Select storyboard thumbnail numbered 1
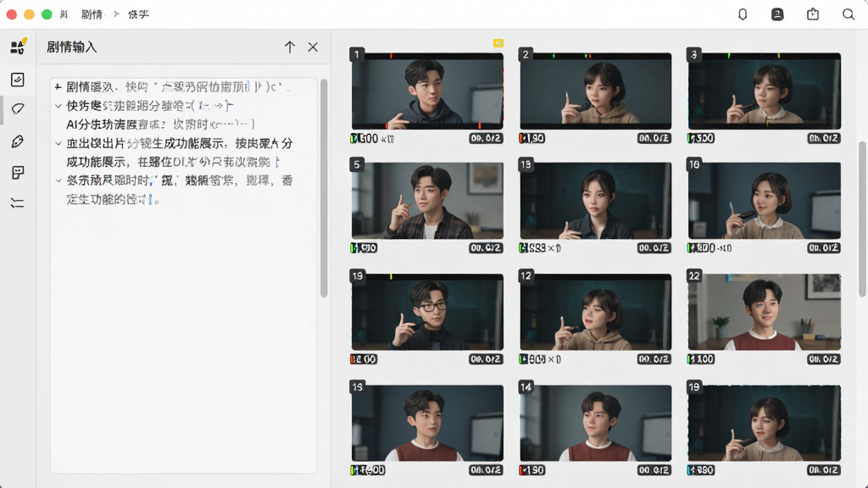The height and width of the screenshot is (488, 868). pyautogui.click(x=427, y=91)
